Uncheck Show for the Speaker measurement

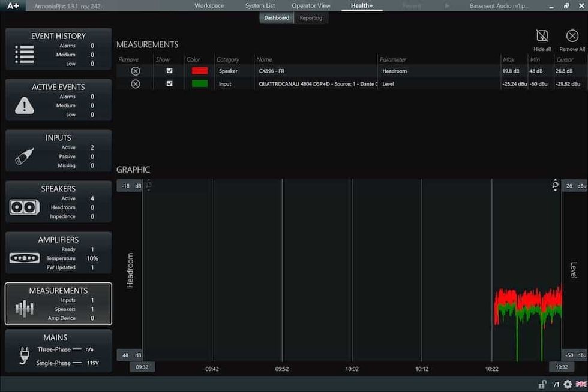pyautogui.click(x=169, y=71)
